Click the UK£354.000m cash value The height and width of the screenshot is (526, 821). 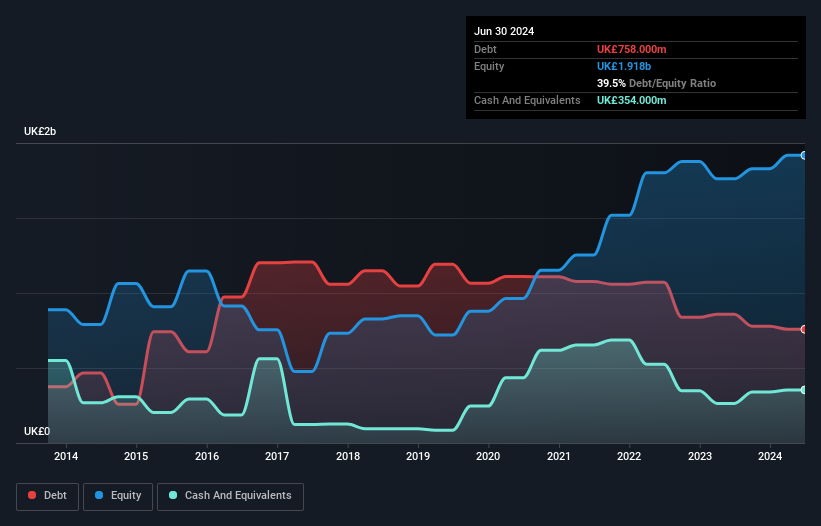[631, 100]
